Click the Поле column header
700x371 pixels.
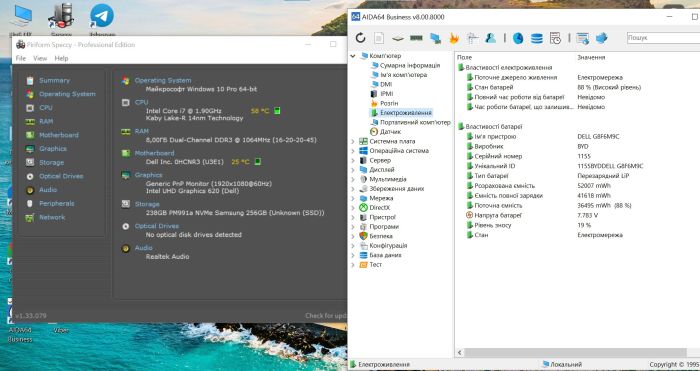click(464, 58)
